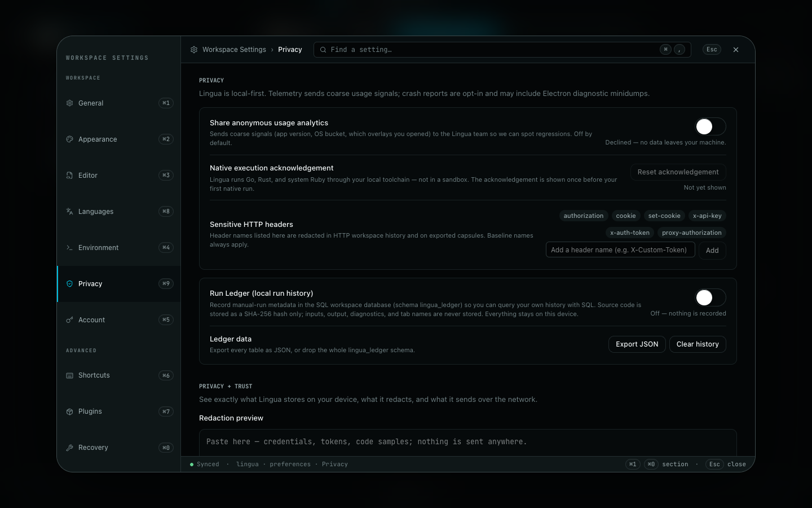Click the 'Native execution acknowledgement' title
The image size is (812, 508).
[272, 168]
